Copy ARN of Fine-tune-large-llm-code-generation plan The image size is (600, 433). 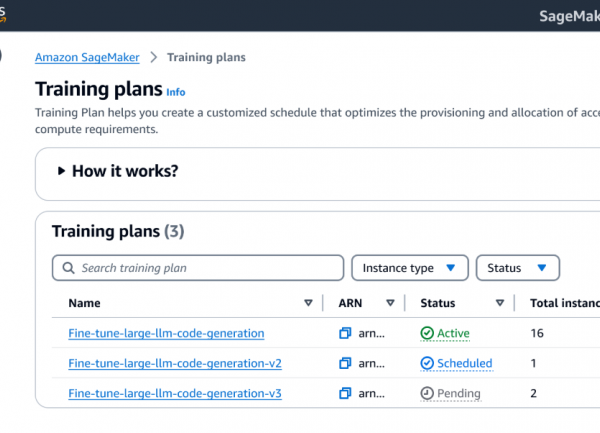tap(345, 333)
